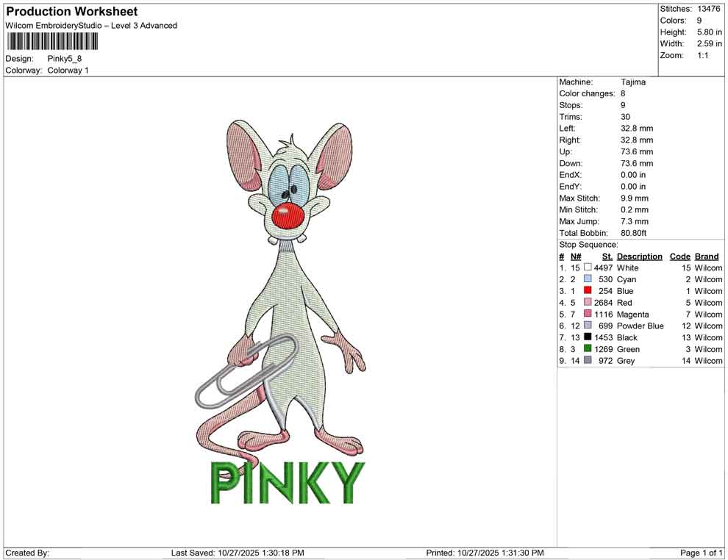The width and height of the screenshot is (728, 560).
Task: Click the Production Worksheet title
Action: (72, 12)
